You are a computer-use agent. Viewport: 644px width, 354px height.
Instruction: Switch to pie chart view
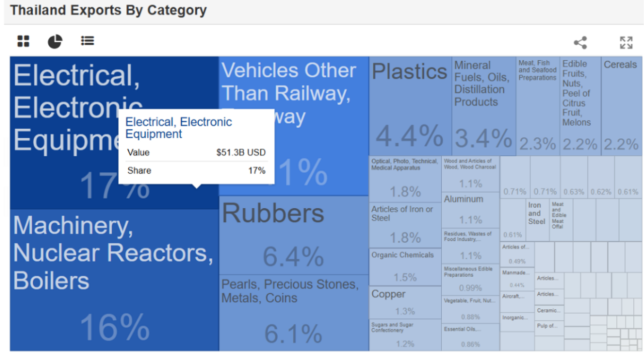(55, 41)
